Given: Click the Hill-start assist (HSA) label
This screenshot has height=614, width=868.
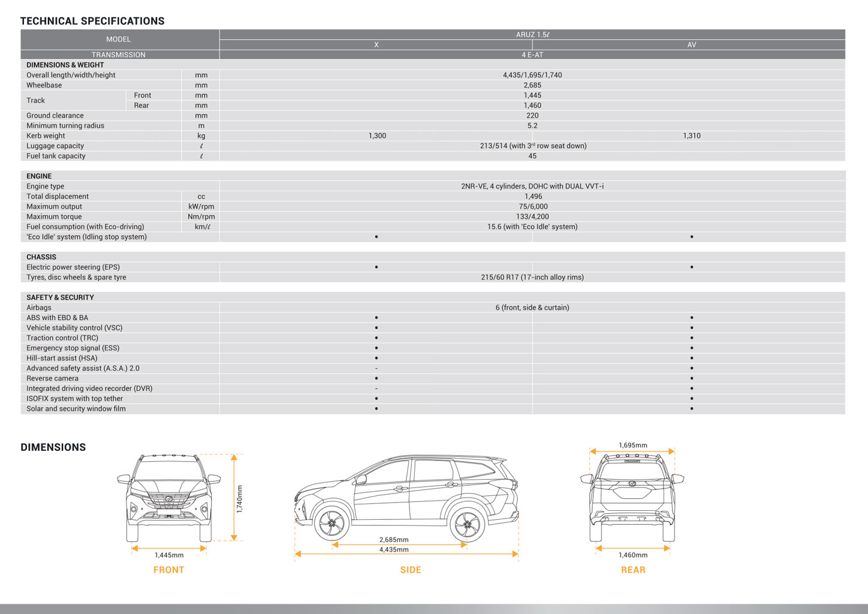Looking at the screenshot, I should (62, 359).
